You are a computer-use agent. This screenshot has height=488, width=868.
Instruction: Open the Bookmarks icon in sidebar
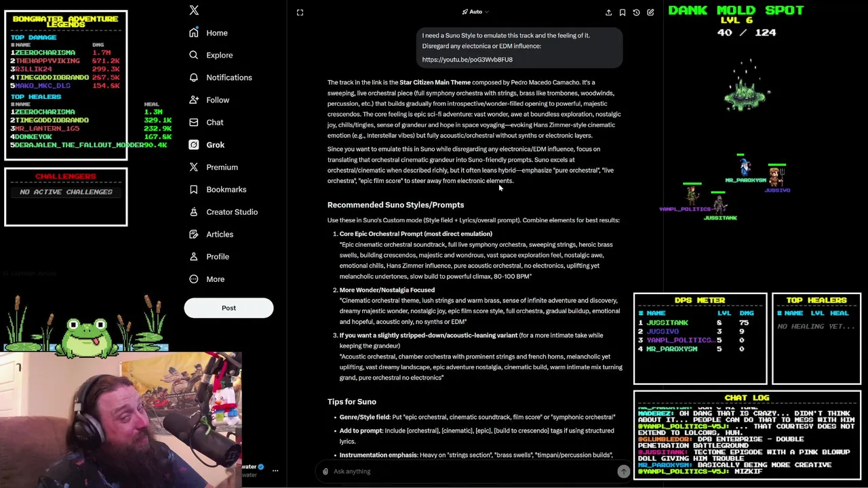194,189
